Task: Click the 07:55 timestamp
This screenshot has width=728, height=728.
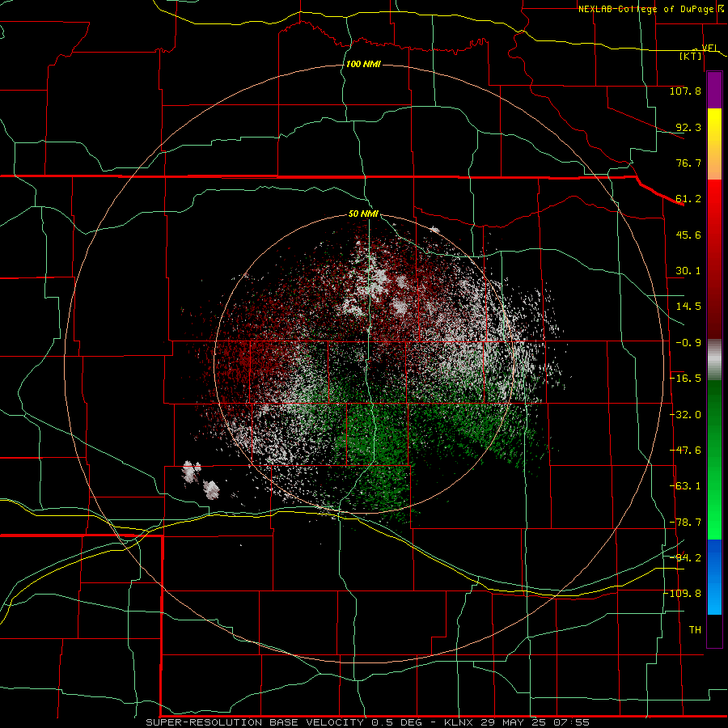Action: 572,722
